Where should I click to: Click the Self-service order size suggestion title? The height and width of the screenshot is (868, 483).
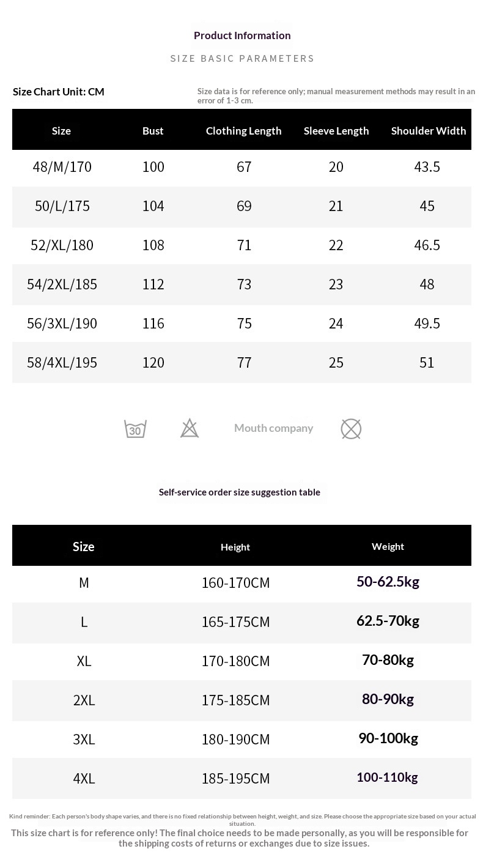tap(240, 492)
